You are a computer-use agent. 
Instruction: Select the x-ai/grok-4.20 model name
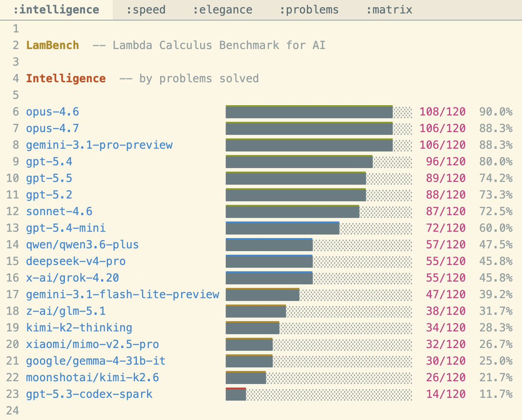73,278
